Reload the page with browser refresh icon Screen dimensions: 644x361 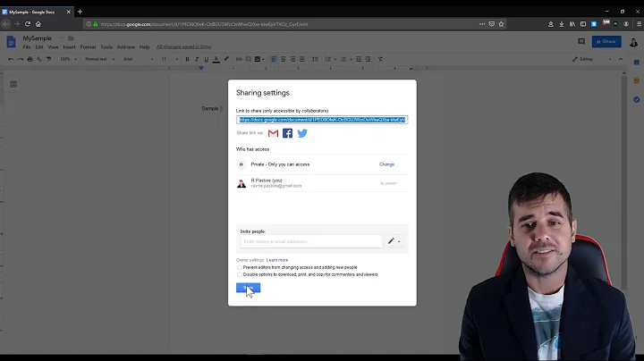pyautogui.click(x=28, y=24)
